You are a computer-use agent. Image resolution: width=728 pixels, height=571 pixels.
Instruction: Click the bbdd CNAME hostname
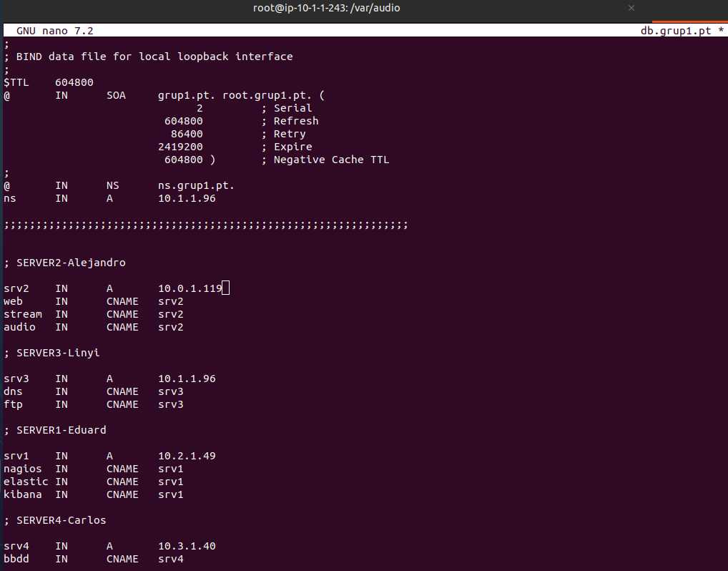click(16, 559)
